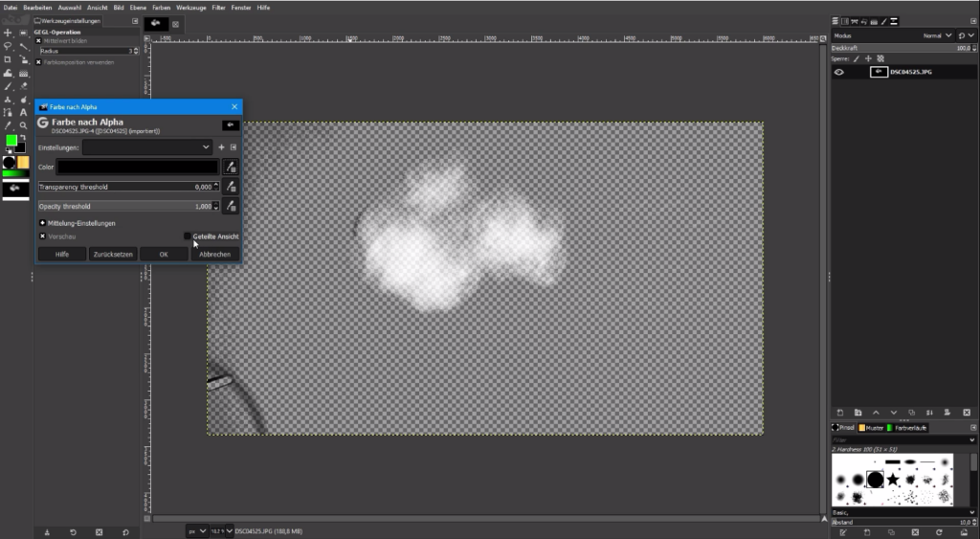Switch to the Muster tab
This screenshot has height=539, width=980.
tap(872, 428)
